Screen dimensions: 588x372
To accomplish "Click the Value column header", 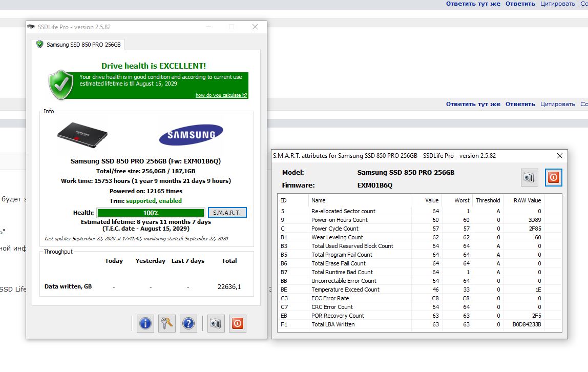I will click(426, 200).
